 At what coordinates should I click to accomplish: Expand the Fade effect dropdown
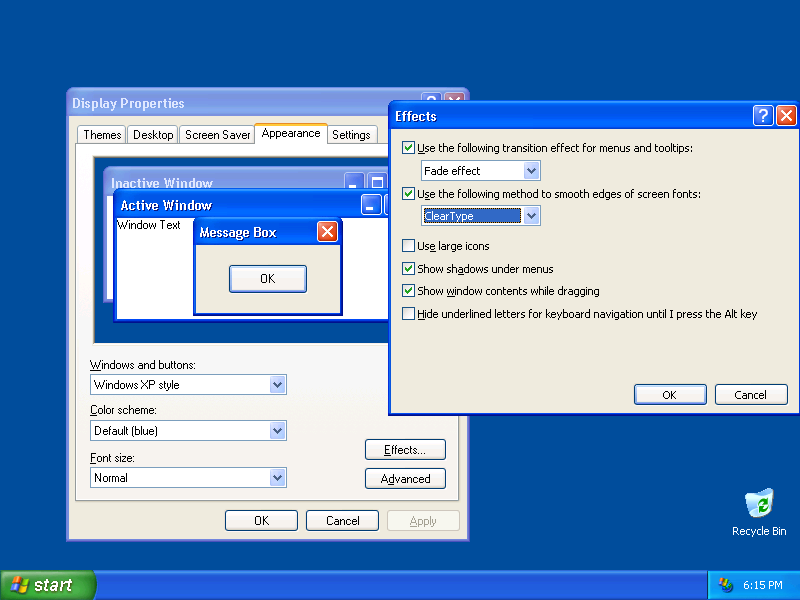[531, 171]
